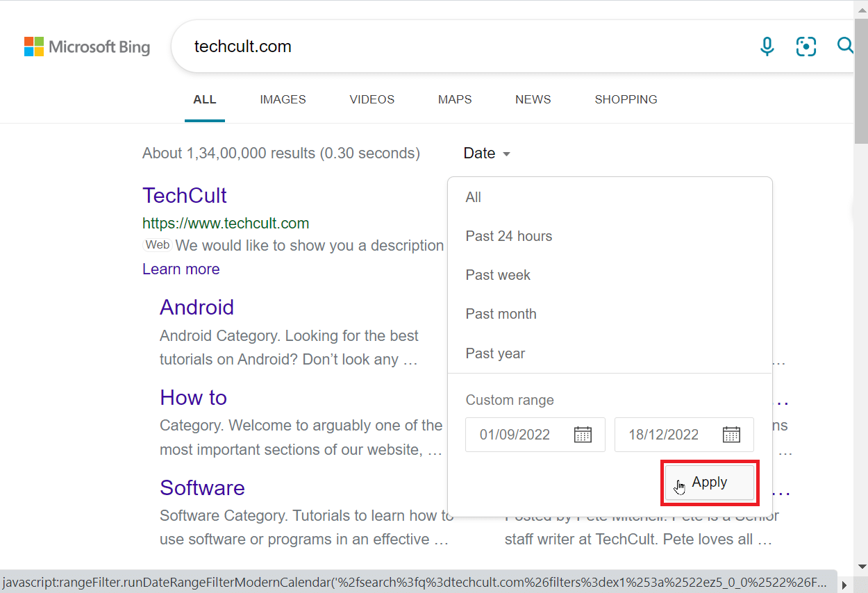The image size is (868, 593).
Task: Open visual search camera icon
Action: click(x=806, y=47)
